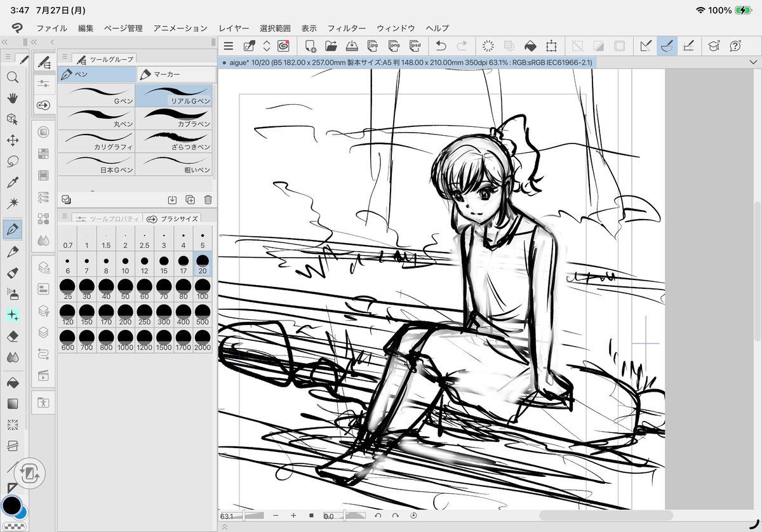This screenshot has height=532, width=762.
Task: Switch to the ツールプロパティ tab
Action: 106,218
